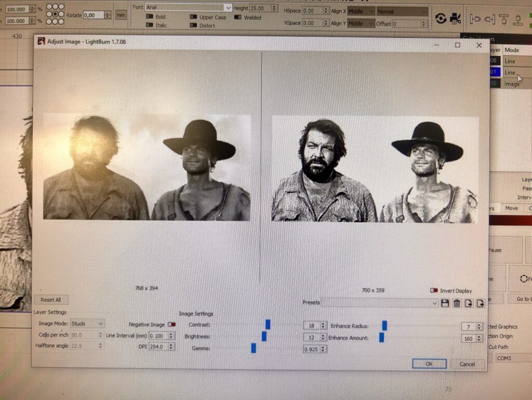Image resolution: width=532 pixels, height=400 pixels.
Task: Click the Pause button in background window
Action: coord(506,250)
